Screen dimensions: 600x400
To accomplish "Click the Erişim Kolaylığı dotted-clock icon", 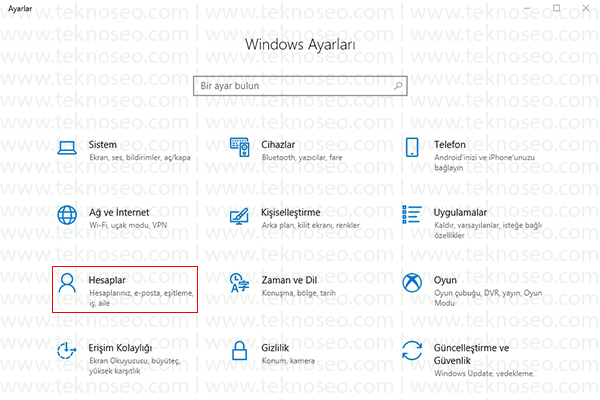I will pyautogui.click(x=67, y=351).
